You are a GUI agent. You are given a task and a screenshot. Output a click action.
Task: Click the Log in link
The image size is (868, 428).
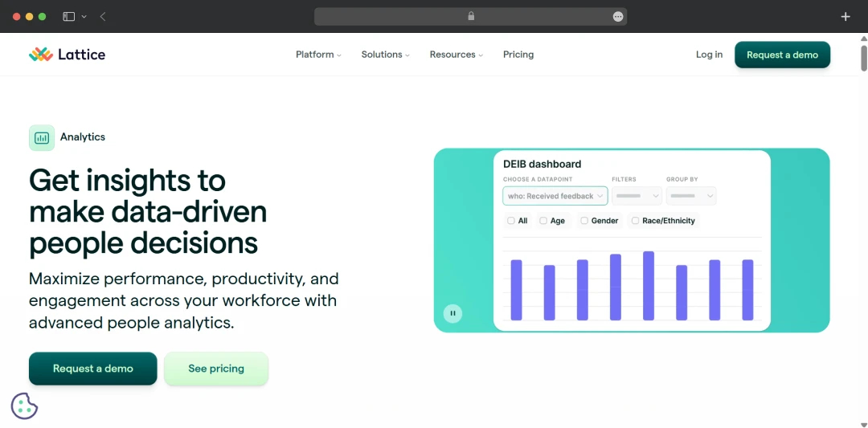[x=709, y=54]
